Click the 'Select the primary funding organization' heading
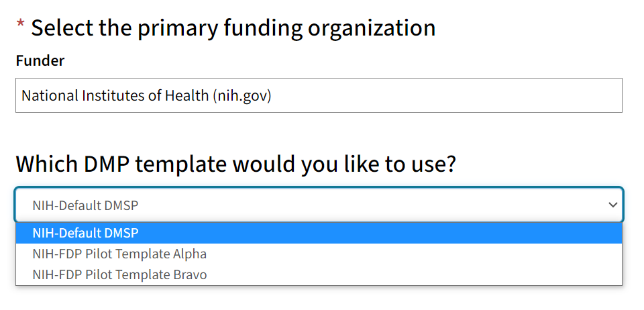 coord(233,28)
